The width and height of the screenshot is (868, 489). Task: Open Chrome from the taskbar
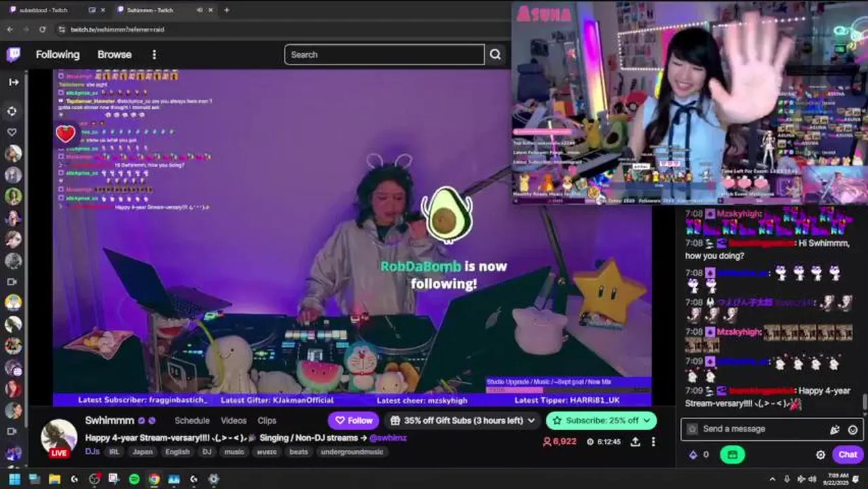pyautogui.click(x=154, y=479)
